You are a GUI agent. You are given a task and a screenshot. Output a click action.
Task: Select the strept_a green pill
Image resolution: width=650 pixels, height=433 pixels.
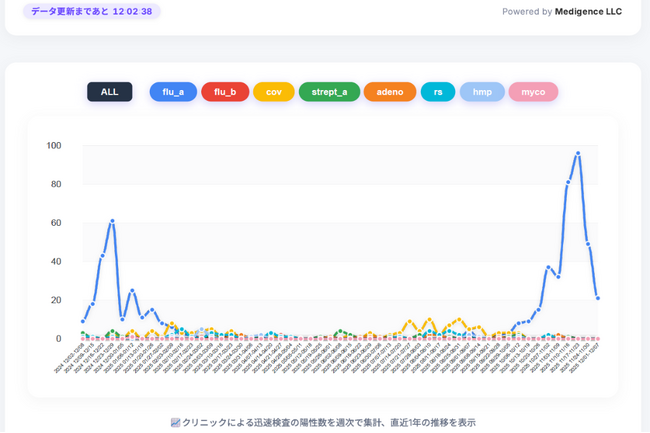pos(329,92)
